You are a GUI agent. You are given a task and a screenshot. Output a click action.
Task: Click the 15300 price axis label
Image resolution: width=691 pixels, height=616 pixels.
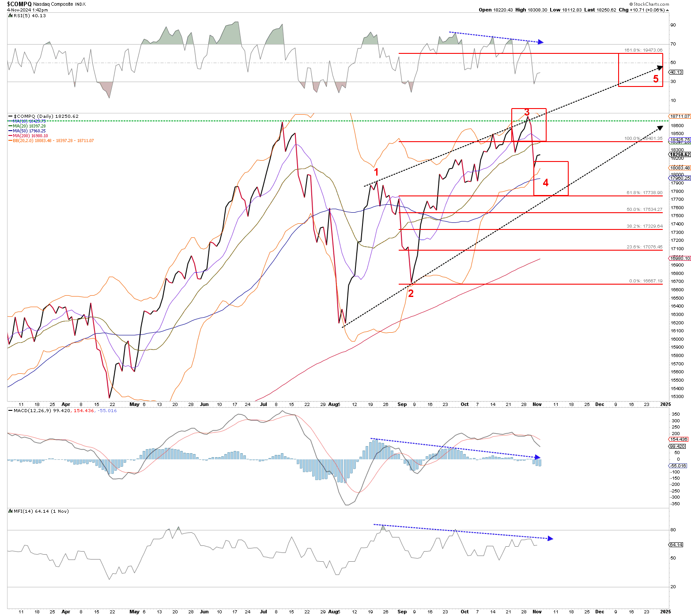coord(677,397)
